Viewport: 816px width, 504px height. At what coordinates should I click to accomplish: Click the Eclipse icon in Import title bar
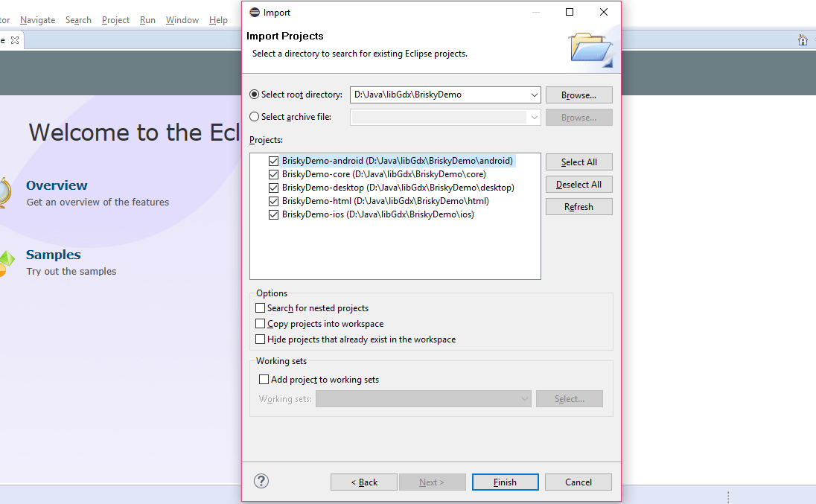[x=255, y=13]
